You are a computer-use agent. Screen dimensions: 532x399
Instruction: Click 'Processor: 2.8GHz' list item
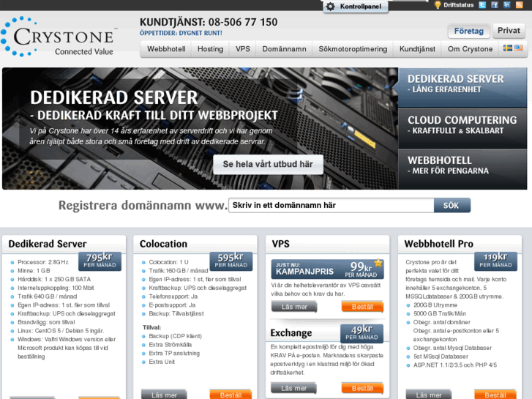point(43,262)
